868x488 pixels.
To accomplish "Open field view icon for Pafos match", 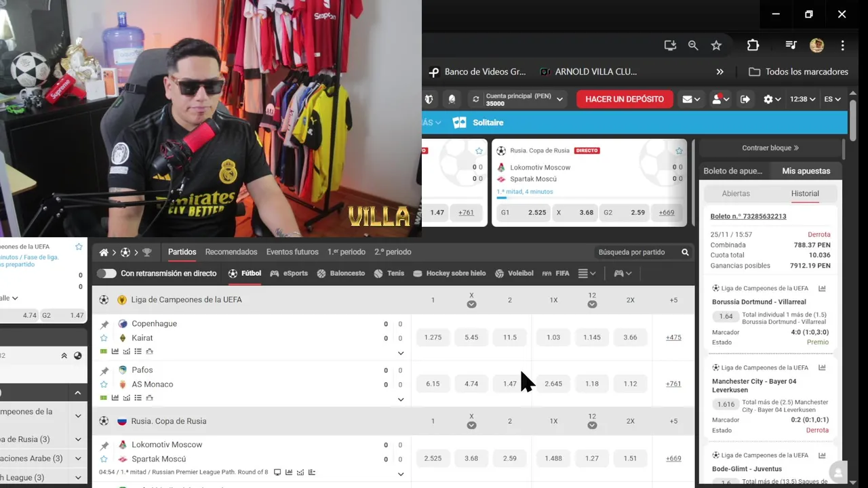I will [x=104, y=398].
